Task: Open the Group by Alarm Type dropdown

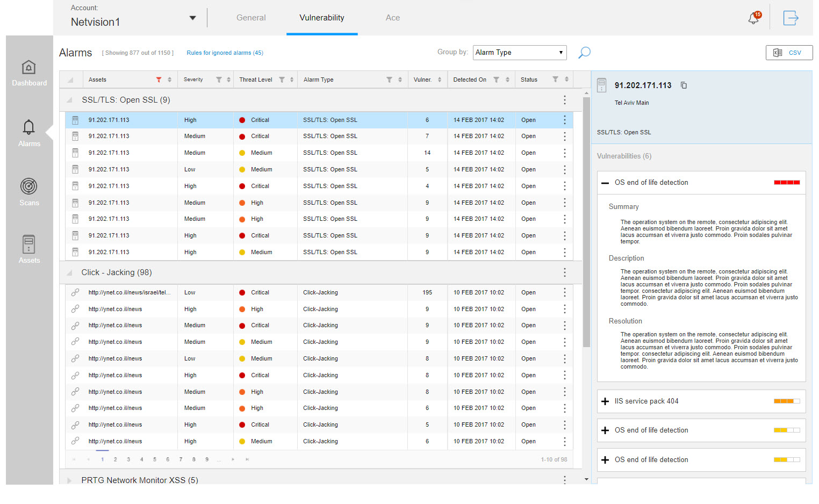Action: pyautogui.click(x=520, y=53)
